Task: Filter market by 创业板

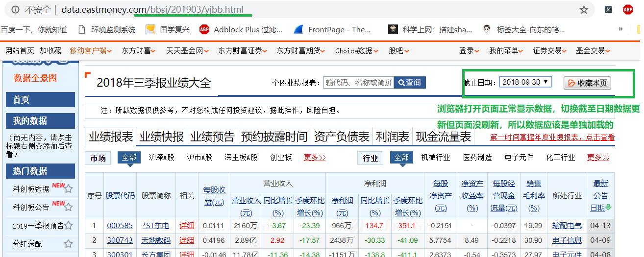Action: (x=281, y=157)
